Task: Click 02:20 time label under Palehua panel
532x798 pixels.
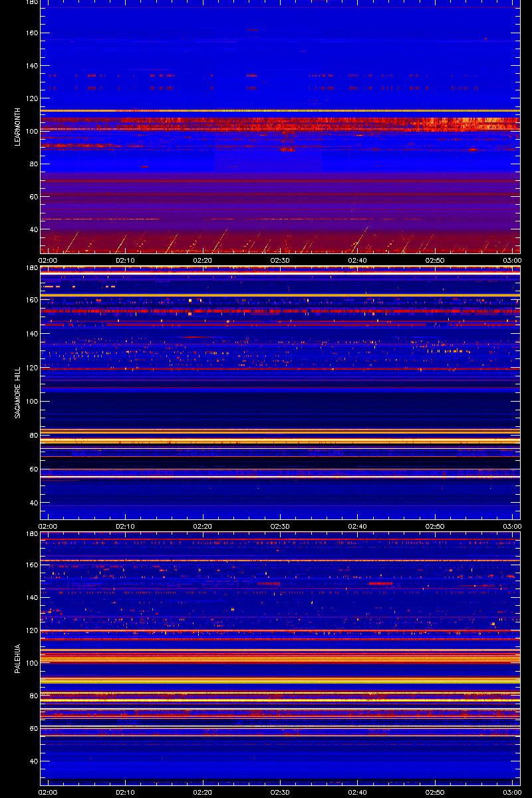Action: [x=203, y=792]
